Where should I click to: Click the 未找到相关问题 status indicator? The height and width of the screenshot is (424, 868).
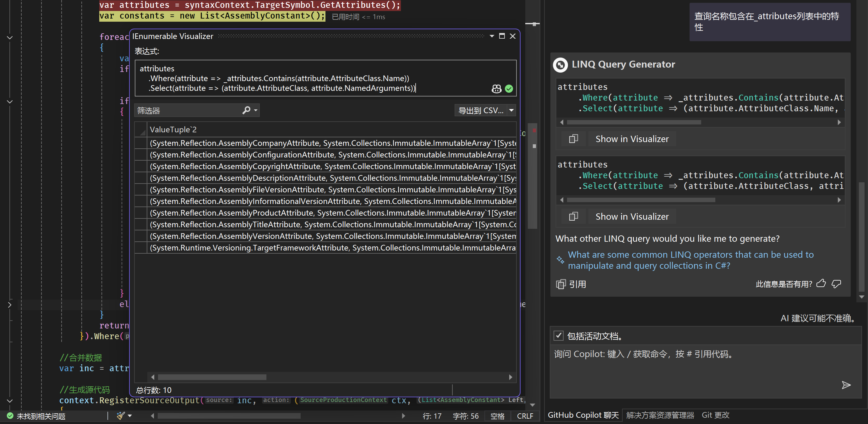pos(36,416)
